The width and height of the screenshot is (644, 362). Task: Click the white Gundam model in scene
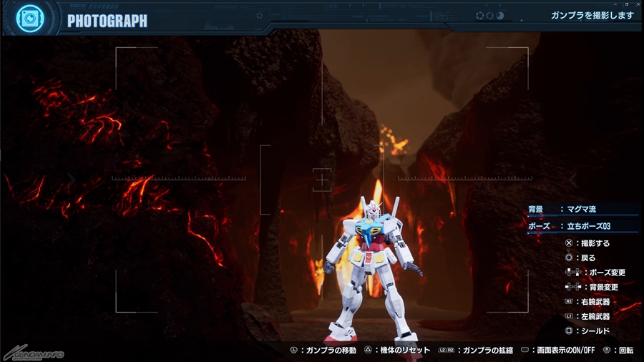pos(371,271)
